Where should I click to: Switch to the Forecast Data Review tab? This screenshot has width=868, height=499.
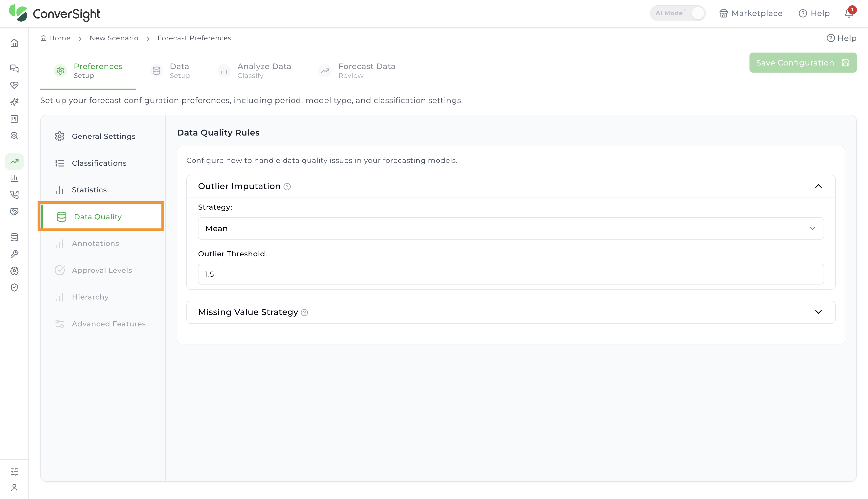click(x=357, y=71)
